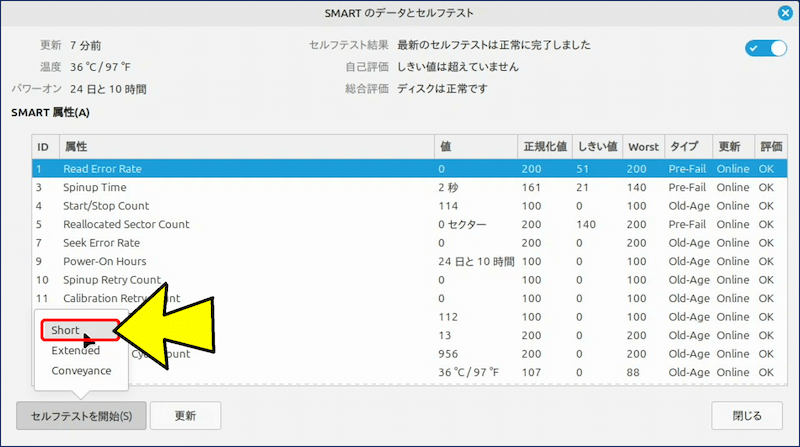
Task: Sort by the 評価 column header
Action: click(x=770, y=146)
